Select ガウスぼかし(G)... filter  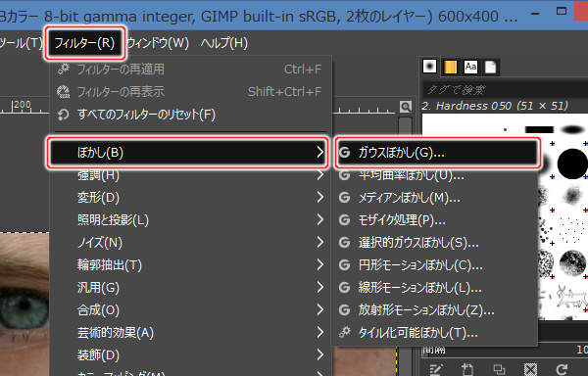coord(437,153)
